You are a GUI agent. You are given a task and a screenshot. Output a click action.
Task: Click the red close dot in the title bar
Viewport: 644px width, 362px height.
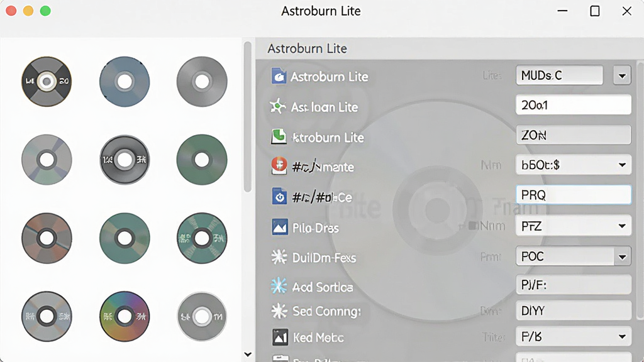coord(11,11)
